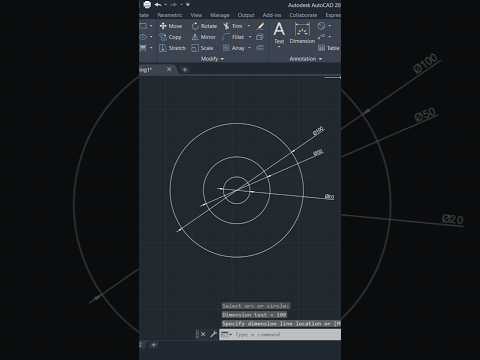480x360 pixels.
Task: Activate the Stretch tool
Action: [172, 48]
